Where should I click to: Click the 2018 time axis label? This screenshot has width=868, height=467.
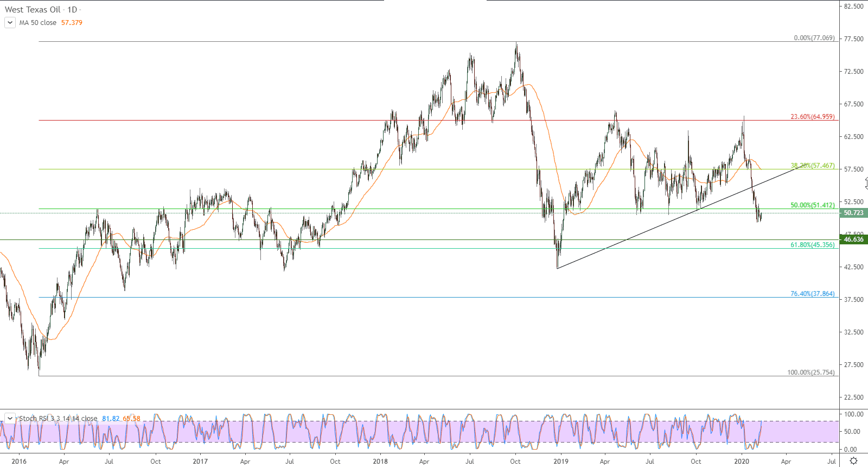(380, 462)
